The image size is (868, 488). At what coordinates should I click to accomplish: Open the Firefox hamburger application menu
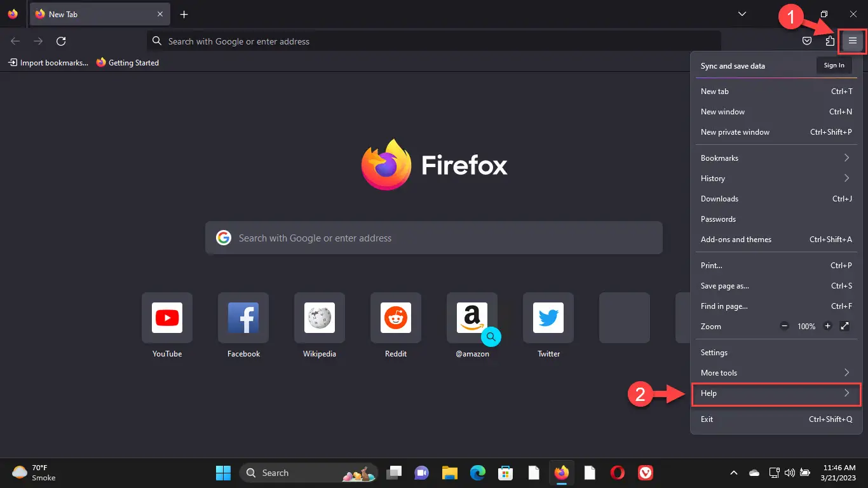point(853,41)
